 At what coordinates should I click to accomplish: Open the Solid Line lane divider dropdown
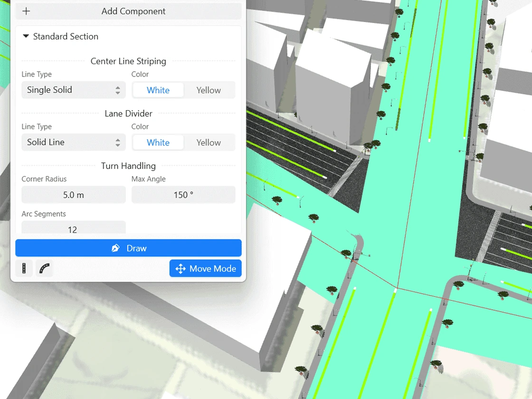(74, 142)
